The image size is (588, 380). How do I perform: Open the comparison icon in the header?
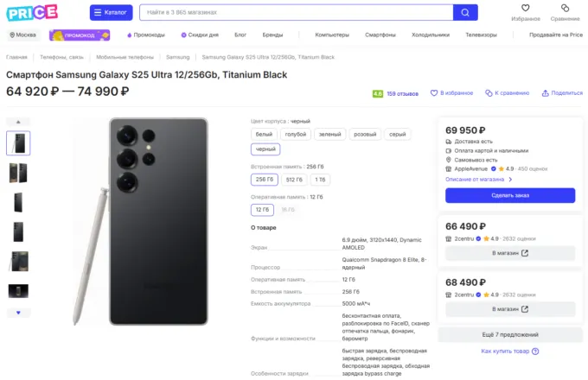(x=565, y=8)
